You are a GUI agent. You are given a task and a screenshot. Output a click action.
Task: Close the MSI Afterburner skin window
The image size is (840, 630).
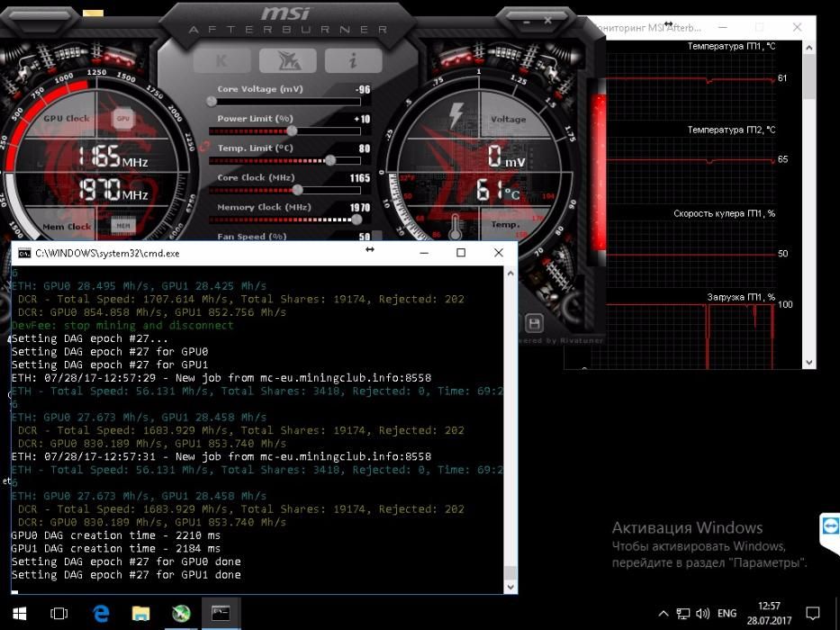click(x=547, y=21)
